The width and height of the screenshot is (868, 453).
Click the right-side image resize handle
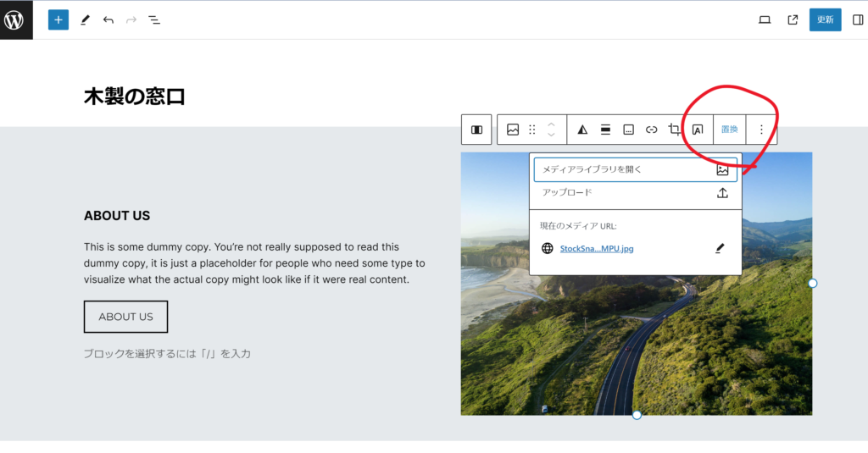[x=812, y=283]
